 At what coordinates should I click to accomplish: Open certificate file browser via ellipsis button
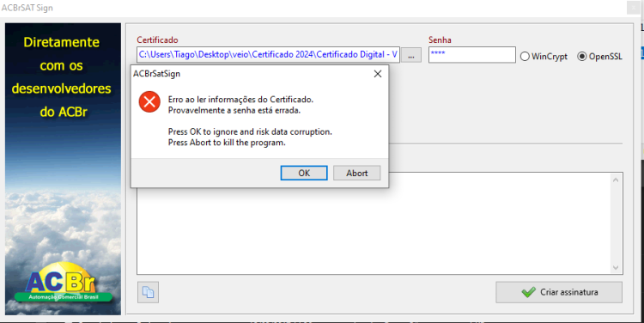point(411,55)
